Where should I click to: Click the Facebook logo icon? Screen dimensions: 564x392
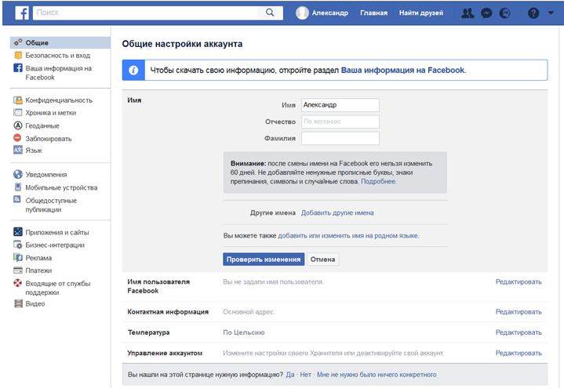click(x=22, y=13)
